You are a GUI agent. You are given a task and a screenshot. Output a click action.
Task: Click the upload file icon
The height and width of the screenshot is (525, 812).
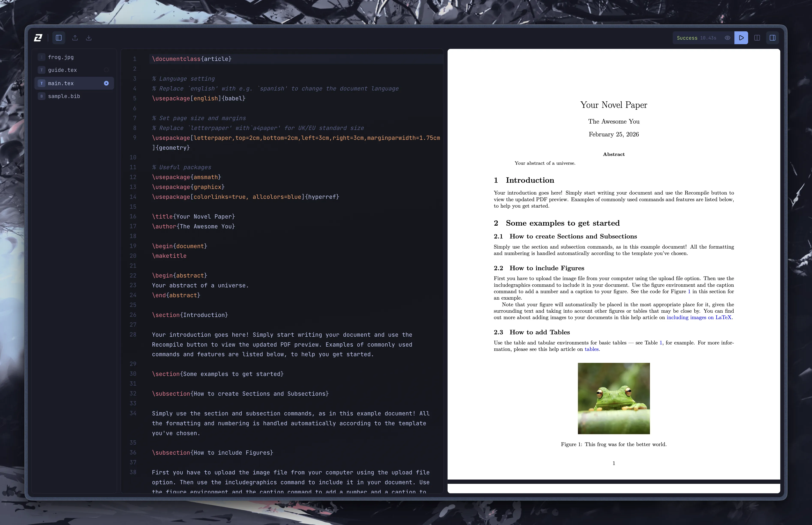click(75, 38)
